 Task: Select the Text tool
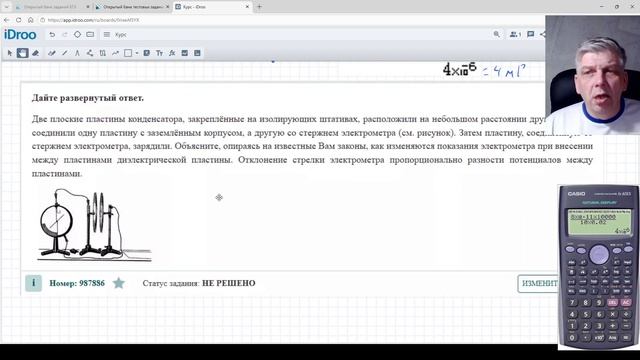(159, 53)
